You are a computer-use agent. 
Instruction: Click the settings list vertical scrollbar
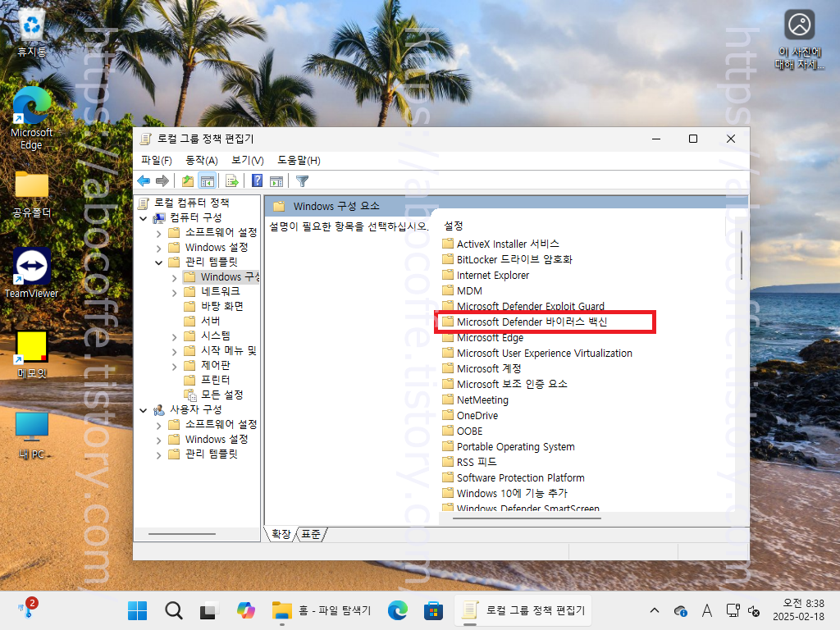tap(742, 255)
